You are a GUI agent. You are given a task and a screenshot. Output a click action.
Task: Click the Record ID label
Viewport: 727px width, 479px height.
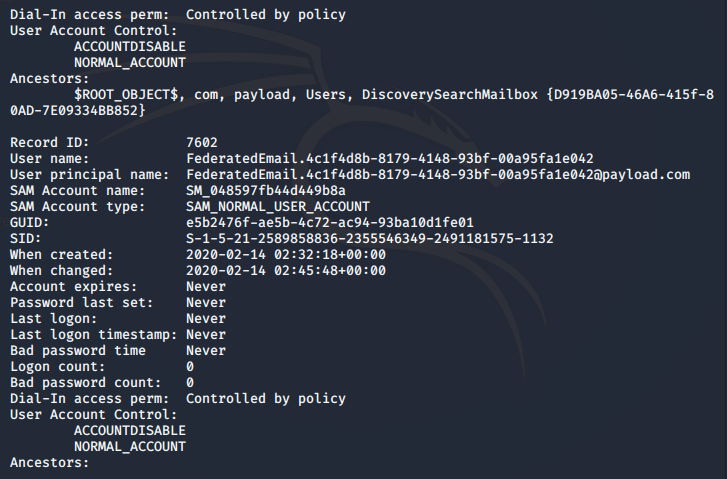point(48,143)
